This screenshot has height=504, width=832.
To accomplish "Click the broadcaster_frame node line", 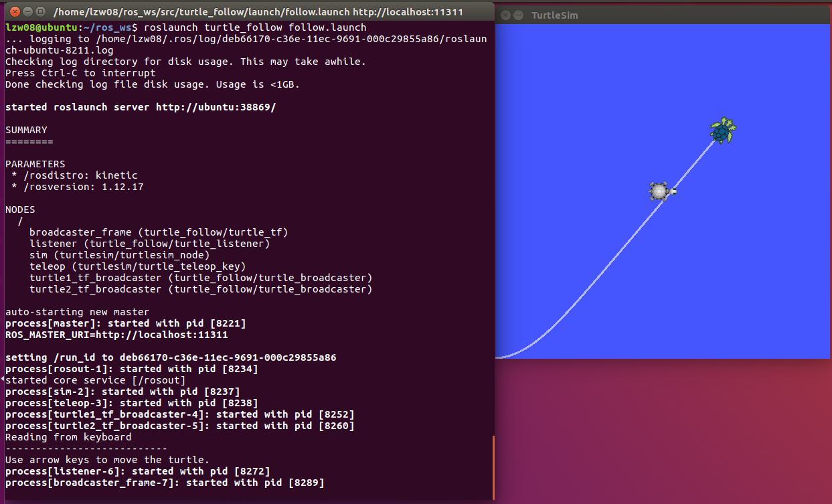I will click(x=159, y=232).
